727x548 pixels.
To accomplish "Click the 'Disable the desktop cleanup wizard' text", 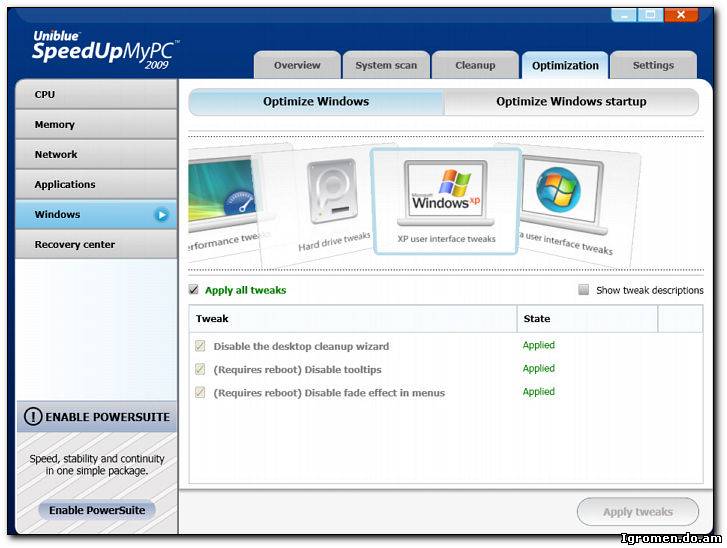I will point(301,346).
